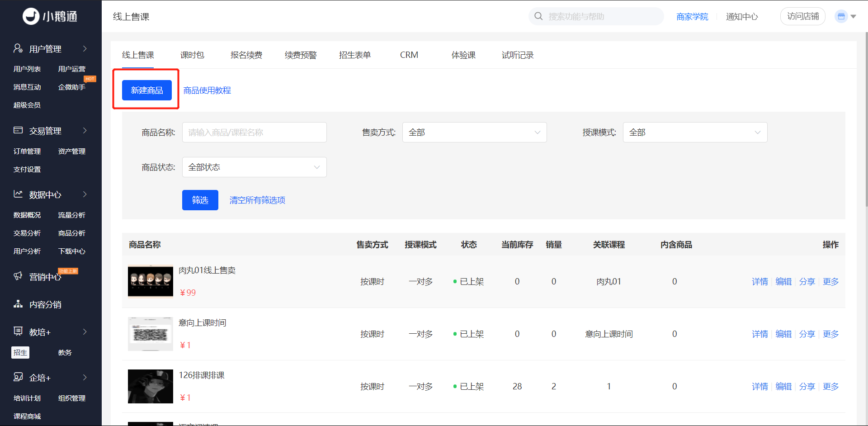
Task: Click thumbnail of 意向上课时间
Action: coord(151,334)
